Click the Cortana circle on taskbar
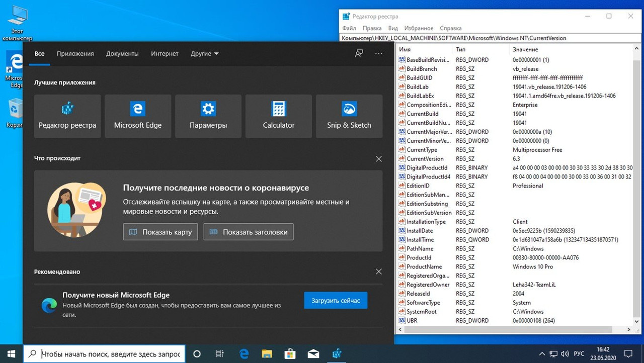The image size is (644, 363). tap(197, 354)
